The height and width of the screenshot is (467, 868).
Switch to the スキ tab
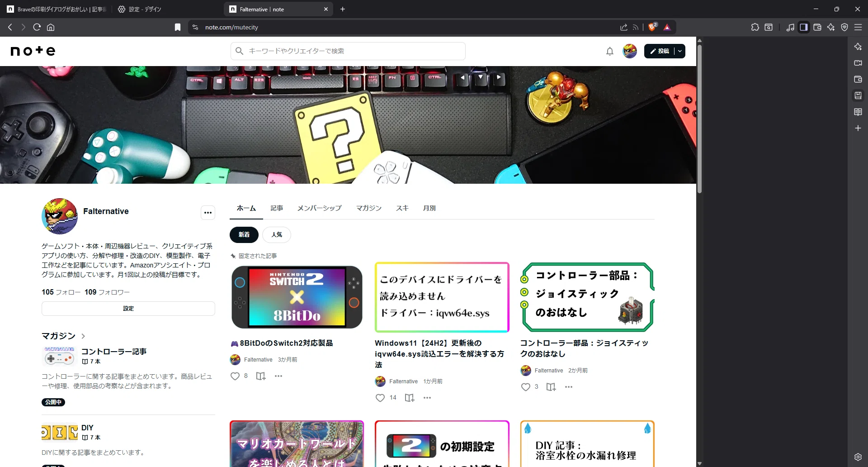[x=402, y=208]
